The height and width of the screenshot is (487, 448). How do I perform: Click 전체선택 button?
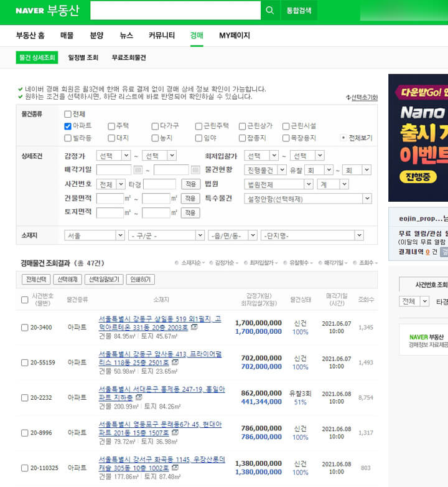[x=36, y=279]
